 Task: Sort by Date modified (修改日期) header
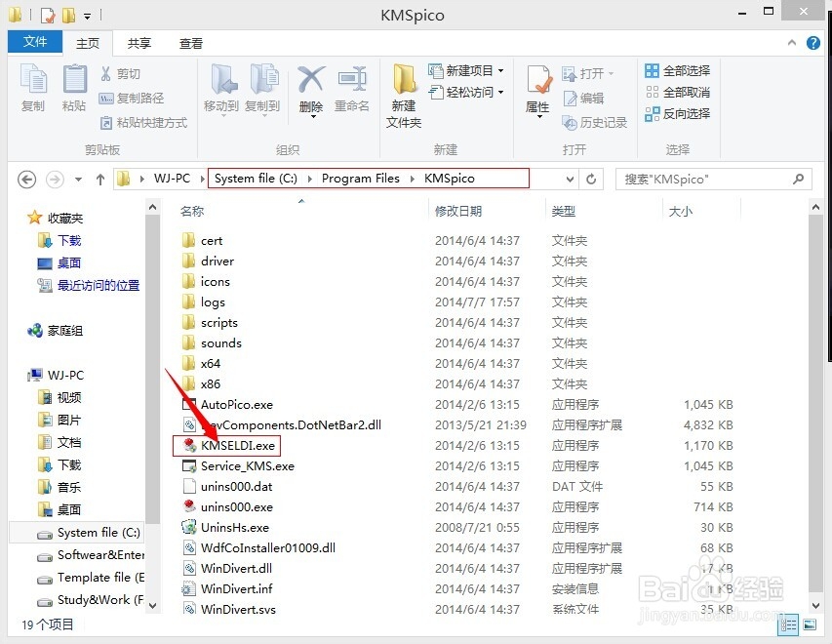(x=458, y=212)
